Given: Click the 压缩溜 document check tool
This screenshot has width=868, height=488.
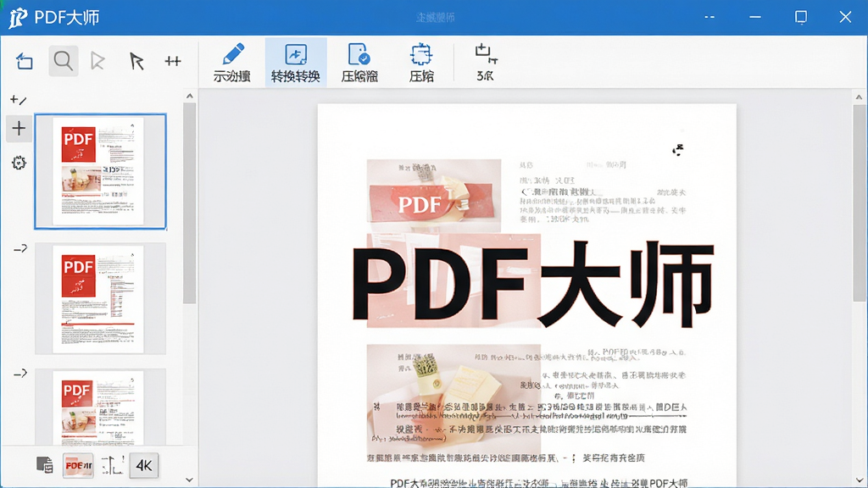Looking at the screenshot, I should [x=359, y=63].
